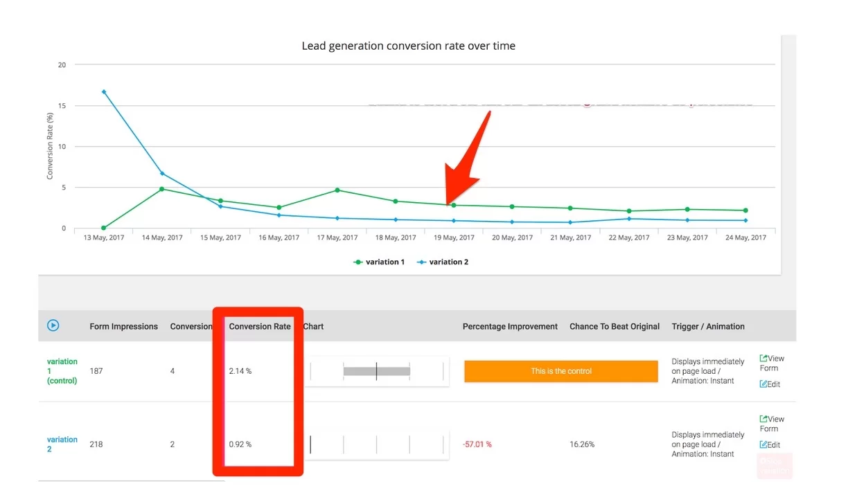Click the Chance To Beat Original header
The image size is (848, 504).
coord(614,327)
